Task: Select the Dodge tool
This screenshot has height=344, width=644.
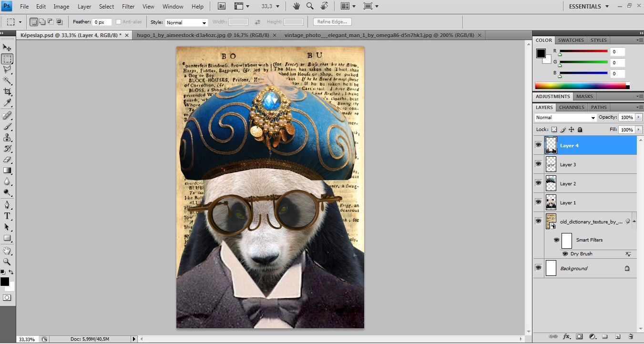Action: coord(7,192)
